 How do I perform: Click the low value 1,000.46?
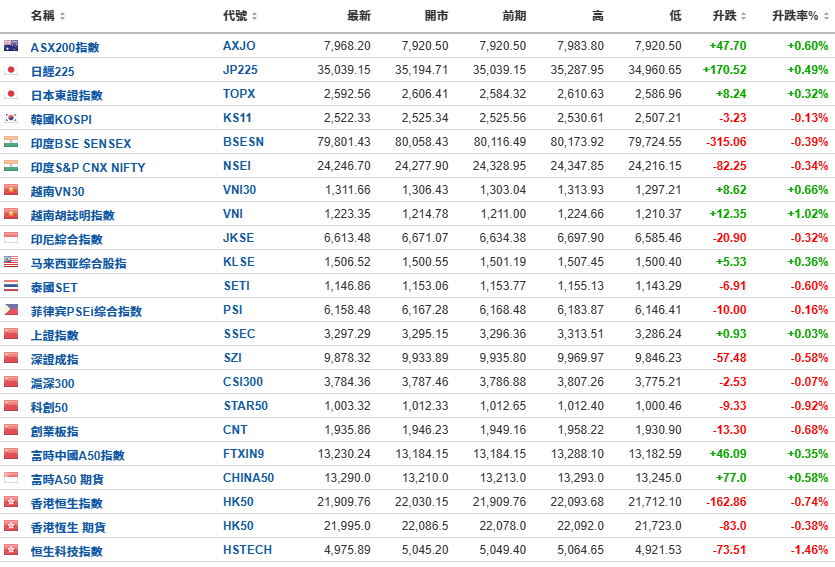658,406
